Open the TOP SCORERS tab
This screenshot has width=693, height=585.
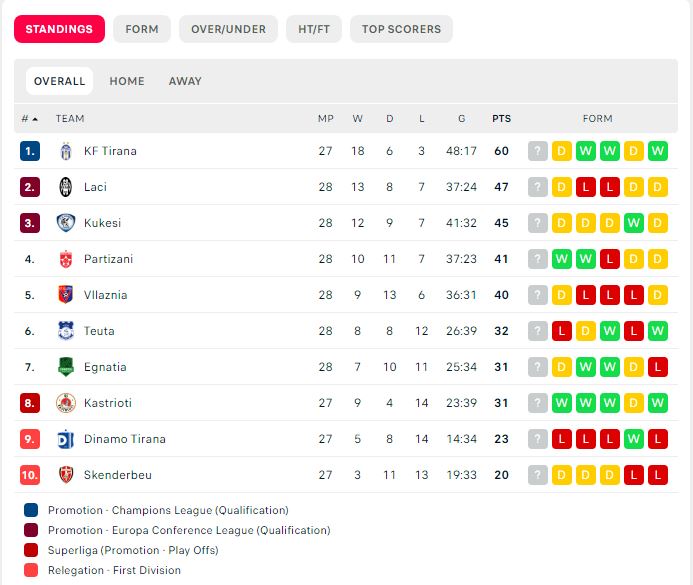[x=401, y=29]
